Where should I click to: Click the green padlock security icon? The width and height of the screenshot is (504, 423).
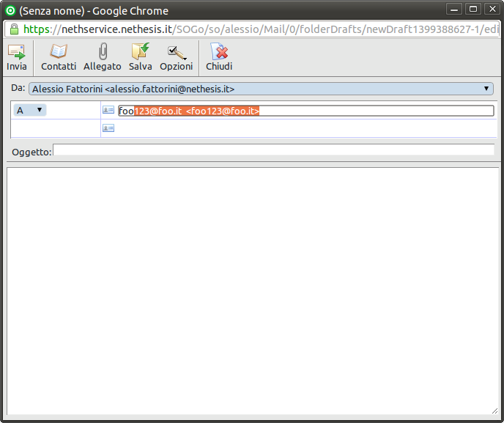pos(13,30)
